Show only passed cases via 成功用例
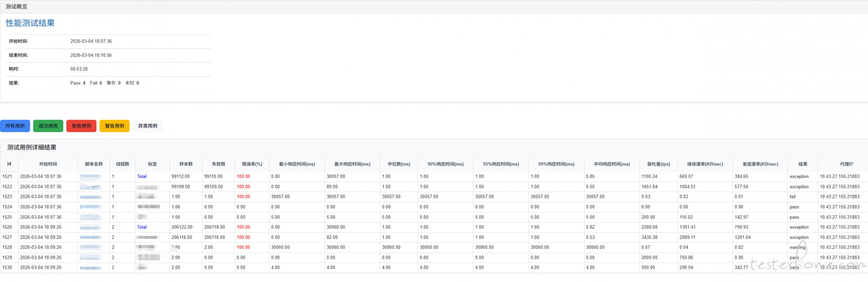Viewport: 868px width, 282px height. (48, 126)
